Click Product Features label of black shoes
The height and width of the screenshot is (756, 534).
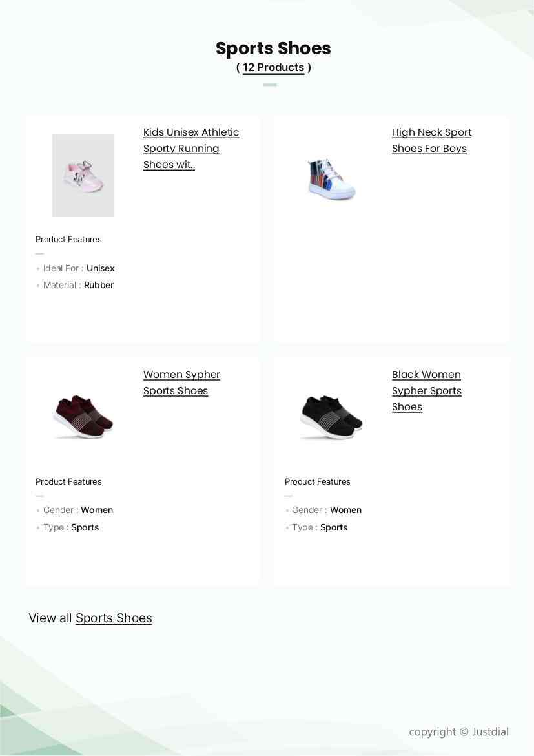318,481
